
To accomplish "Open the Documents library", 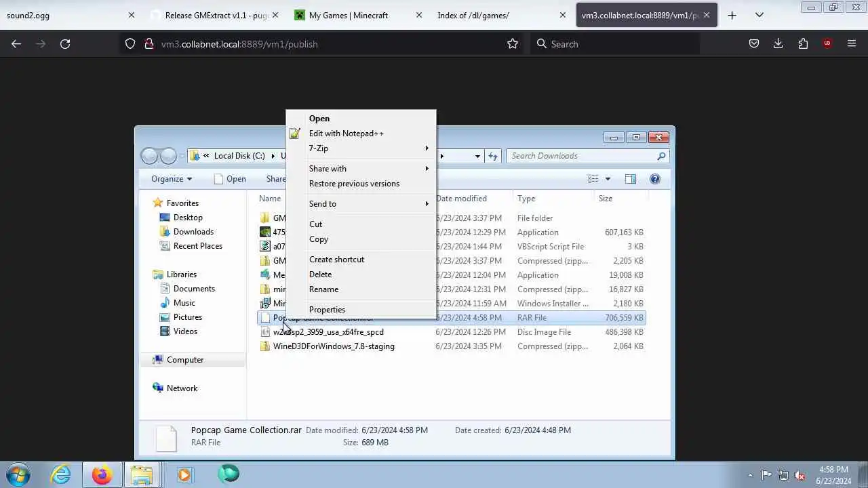I will pyautogui.click(x=194, y=289).
